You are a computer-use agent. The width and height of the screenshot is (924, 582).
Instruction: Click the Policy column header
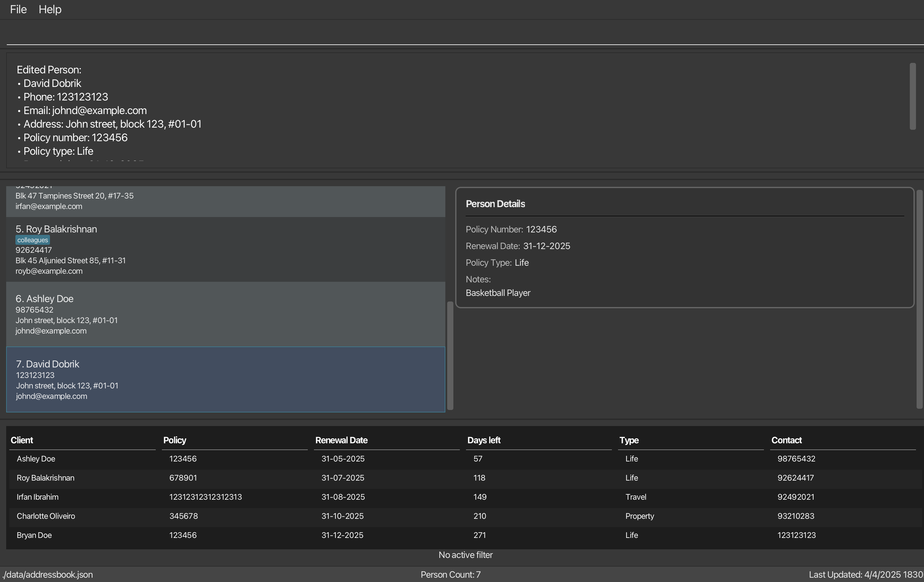pos(175,441)
